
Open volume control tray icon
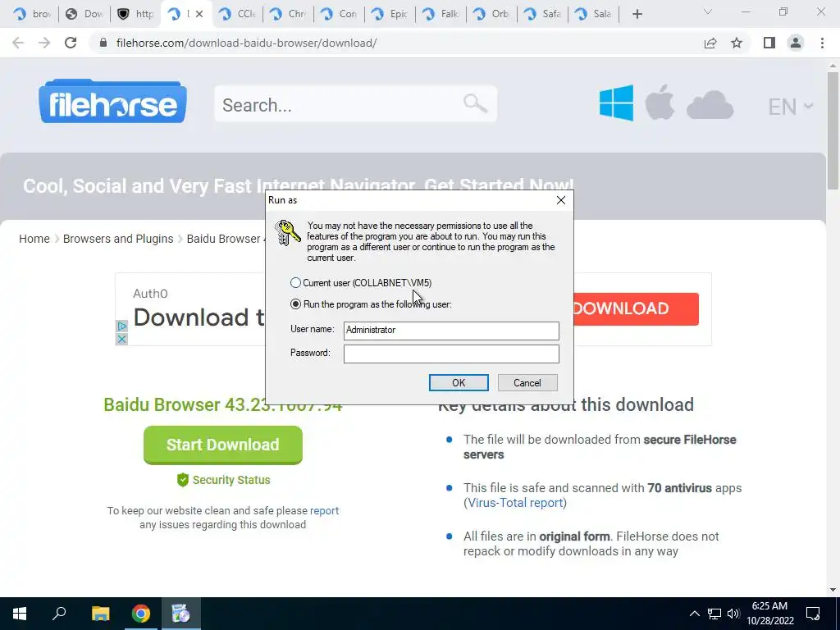(x=733, y=614)
